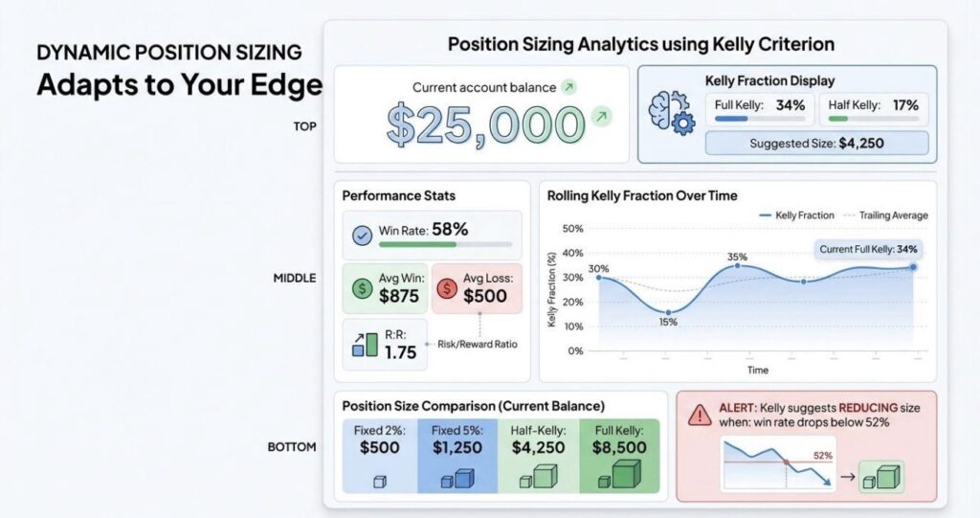Viewport: 980px width, 518px height.
Task: Select the Fixed 2% $500 tile
Action: point(379,456)
